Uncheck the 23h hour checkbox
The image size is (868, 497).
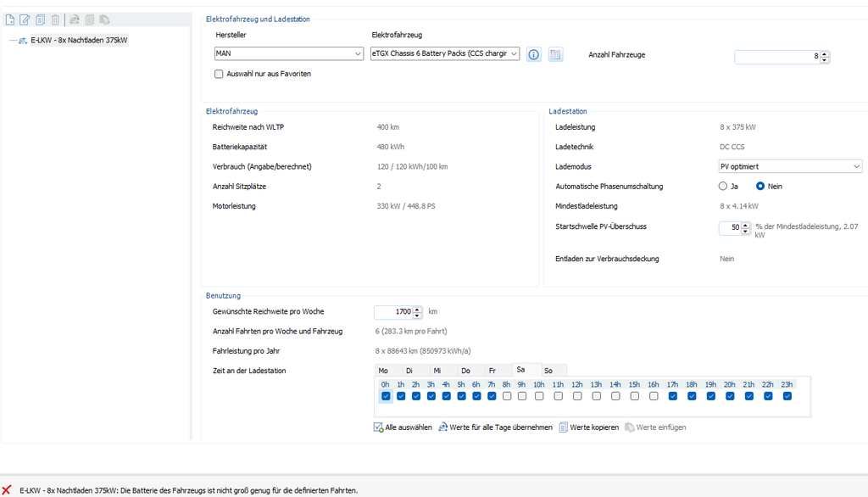(x=787, y=396)
